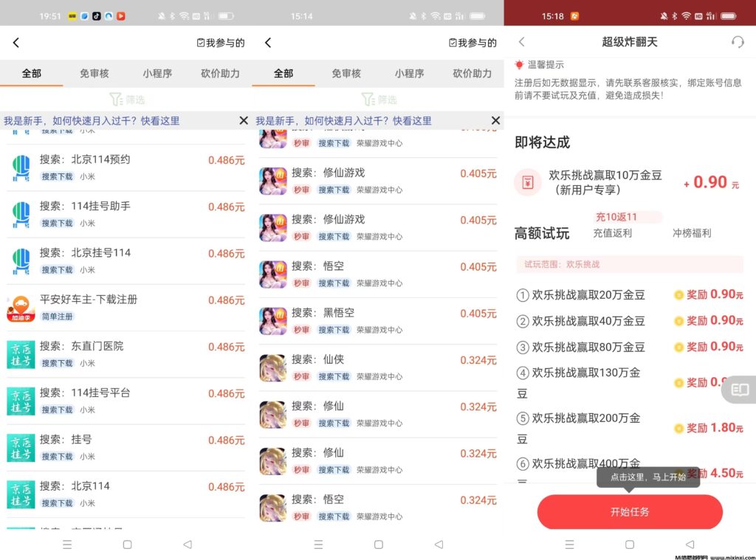756x560 pixels.
Task: Tap the 修仙游戏 game thumbnail
Action: click(273, 181)
